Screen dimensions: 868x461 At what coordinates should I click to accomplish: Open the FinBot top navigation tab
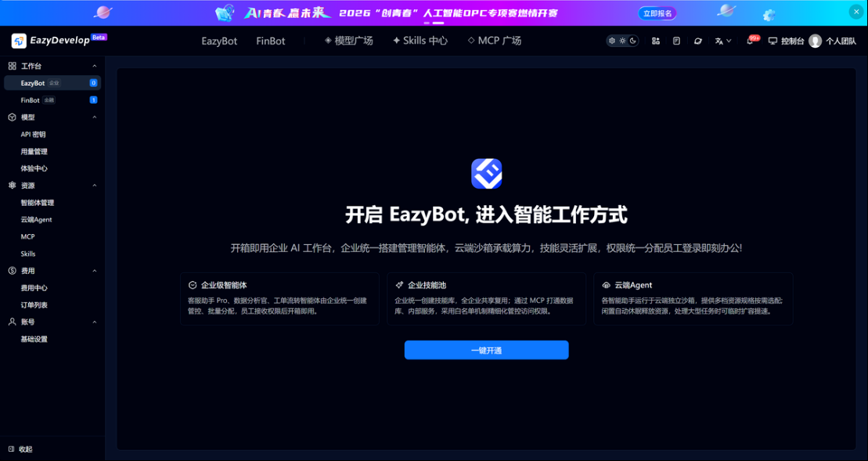click(x=271, y=41)
